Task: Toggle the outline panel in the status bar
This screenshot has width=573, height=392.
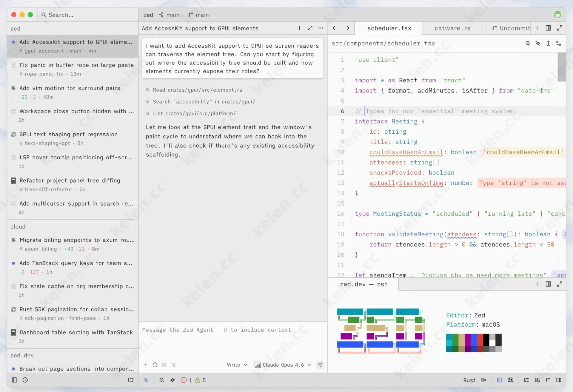Action: click(526, 380)
